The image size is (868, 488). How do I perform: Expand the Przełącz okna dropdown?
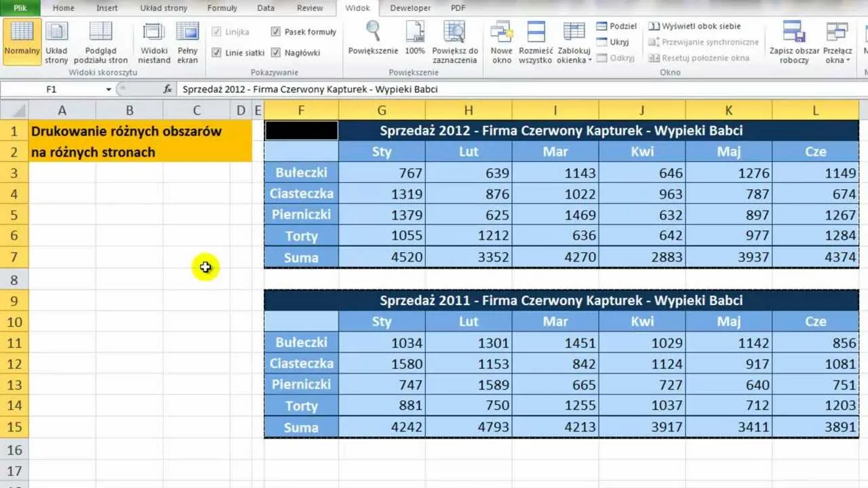pyautogui.click(x=837, y=60)
